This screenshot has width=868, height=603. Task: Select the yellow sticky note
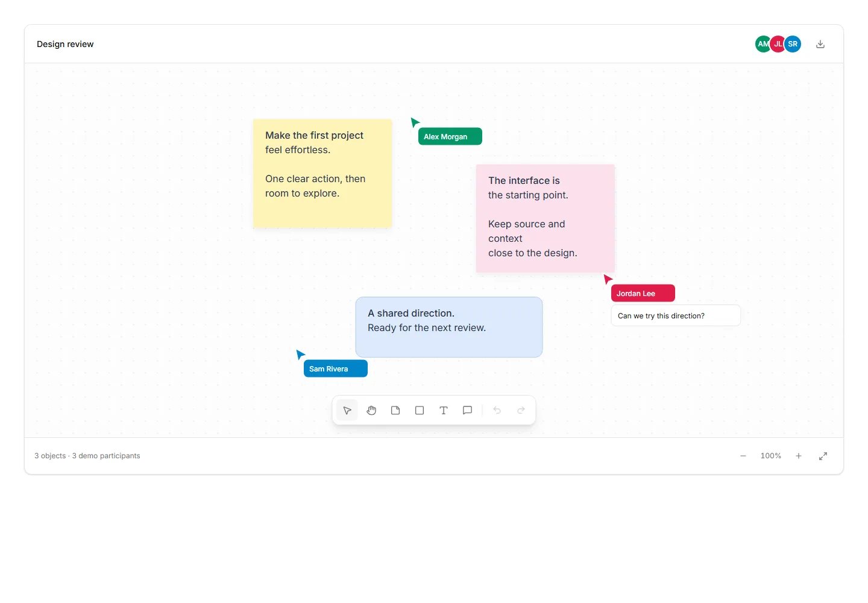pos(322,173)
